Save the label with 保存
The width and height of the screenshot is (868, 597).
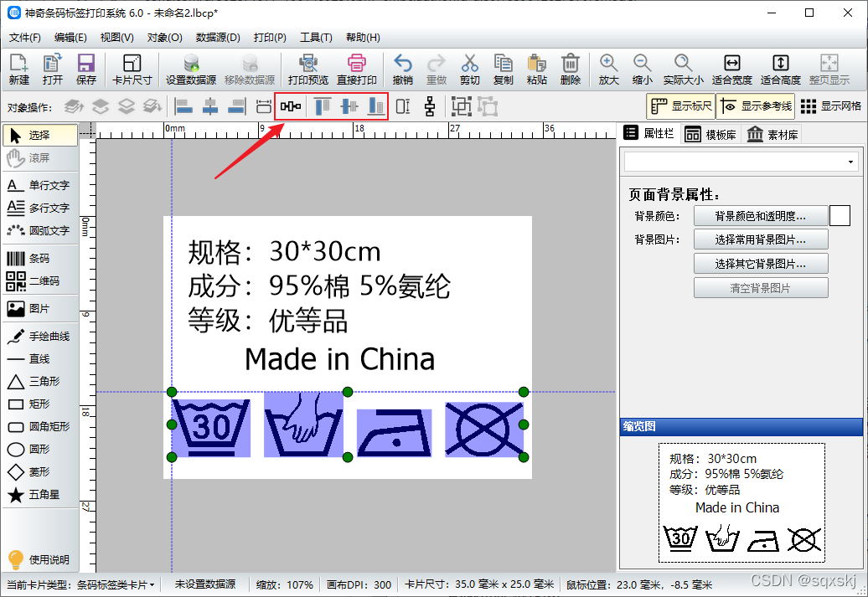(x=85, y=69)
